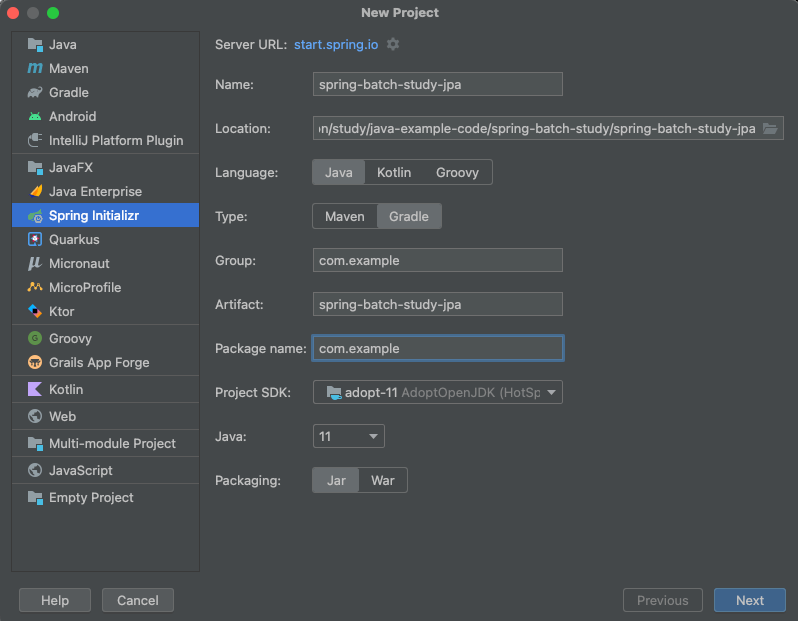Open the Project SDK dropdown
Image resolution: width=798 pixels, height=621 pixels.
click(438, 392)
